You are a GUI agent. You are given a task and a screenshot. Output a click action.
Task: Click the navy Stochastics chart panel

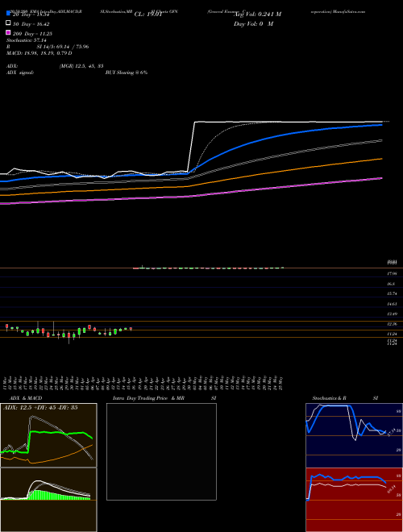pyautogui.click(x=354, y=435)
